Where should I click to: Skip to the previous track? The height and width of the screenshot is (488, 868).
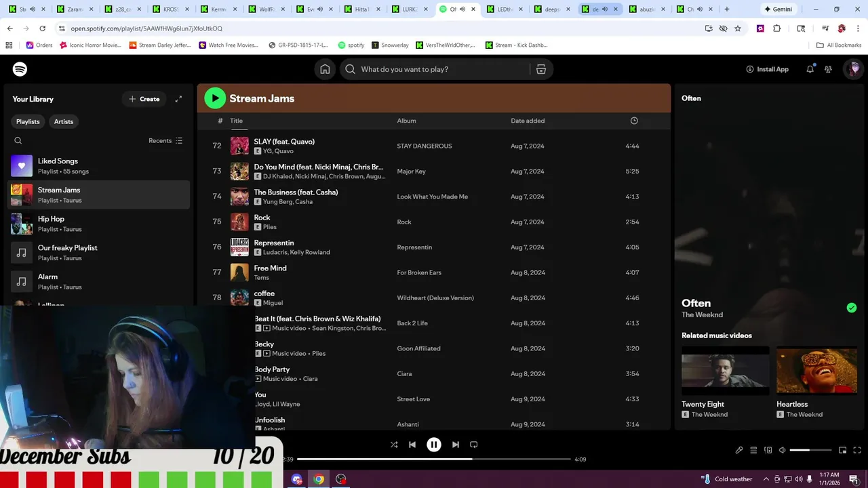coord(412,445)
